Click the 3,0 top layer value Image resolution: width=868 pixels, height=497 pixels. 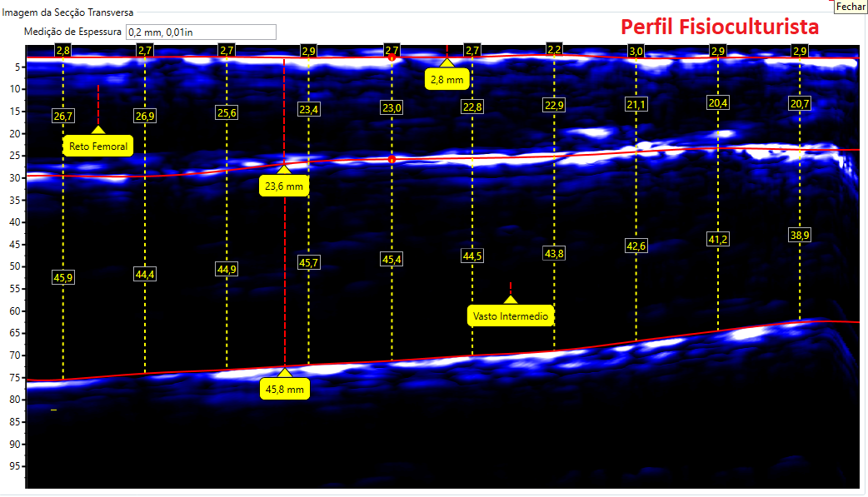tap(636, 51)
